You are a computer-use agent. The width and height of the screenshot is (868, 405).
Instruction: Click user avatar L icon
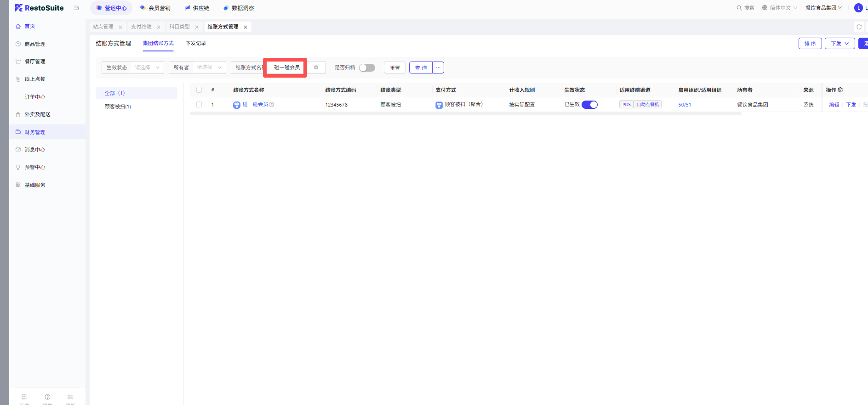tap(858, 8)
